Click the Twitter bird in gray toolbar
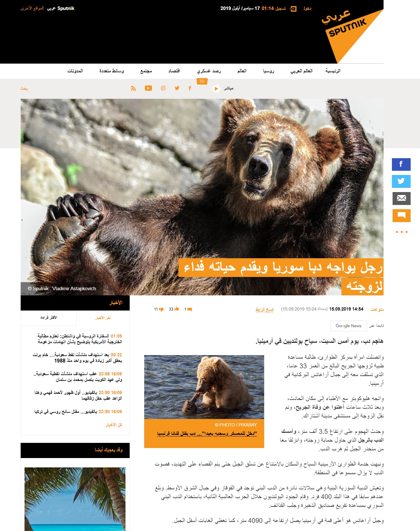420x531 pixels. [177, 88]
